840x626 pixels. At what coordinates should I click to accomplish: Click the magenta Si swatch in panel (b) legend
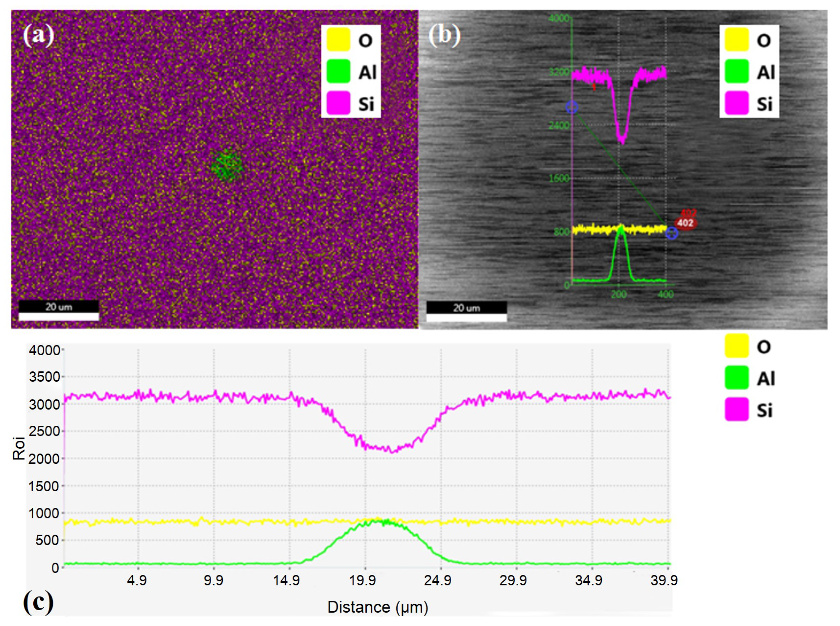coord(736,103)
